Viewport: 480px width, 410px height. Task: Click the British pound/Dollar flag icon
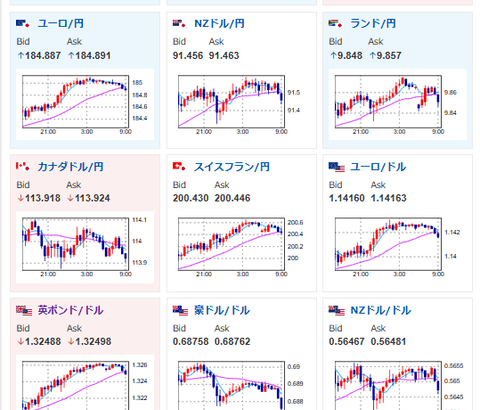pos(24,310)
